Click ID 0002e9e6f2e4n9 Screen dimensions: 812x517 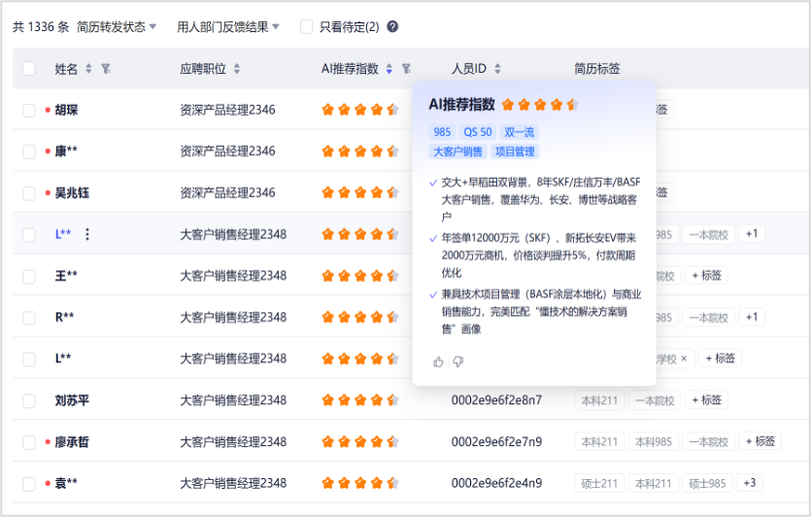(x=496, y=483)
